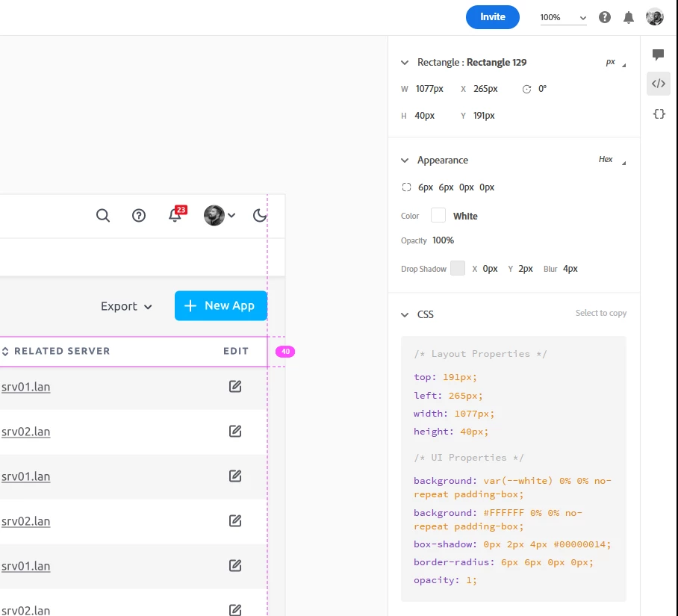Click edit icon in first srv01.lan row

[235, 387]
